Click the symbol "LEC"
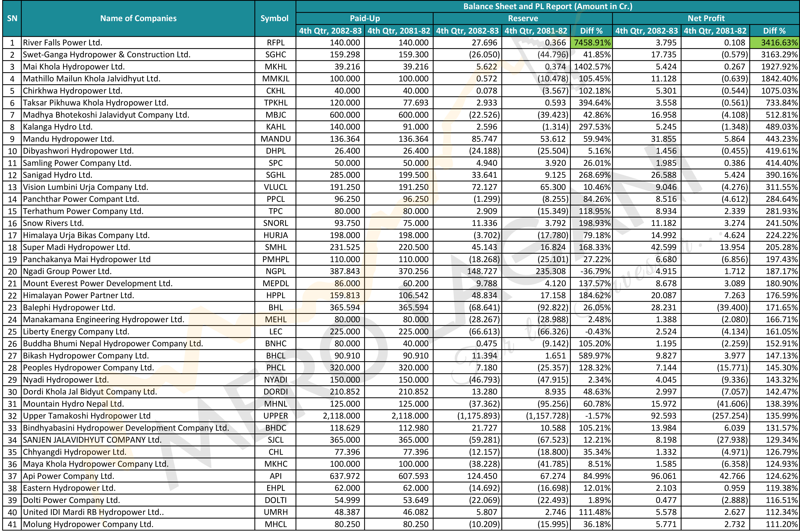Screen dimensions: 800x532 (276, 332)
